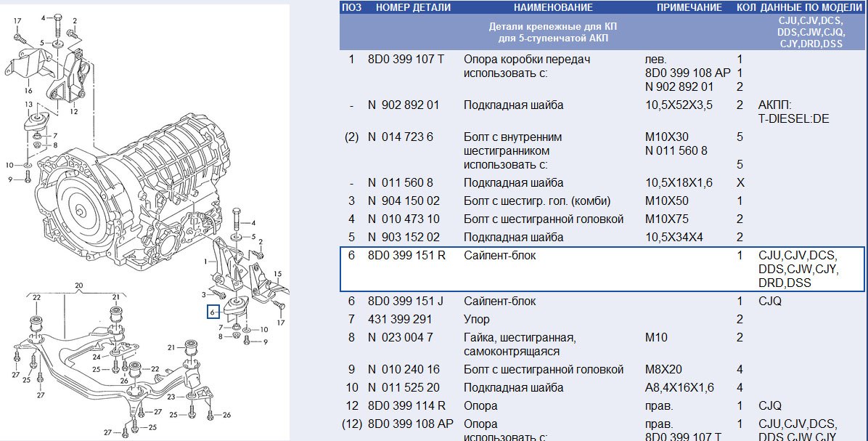The height and width of the screenshot is (441, 868).
Task: Click callout 1 in the parts diagram
Action: pos(205,262)
